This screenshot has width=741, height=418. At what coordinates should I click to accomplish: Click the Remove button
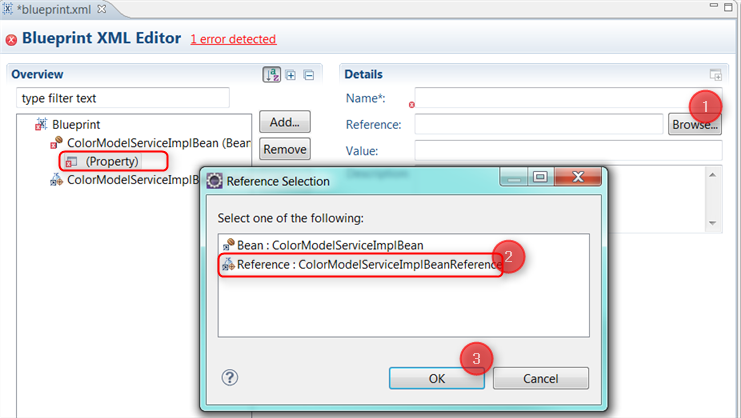(285, 150)
